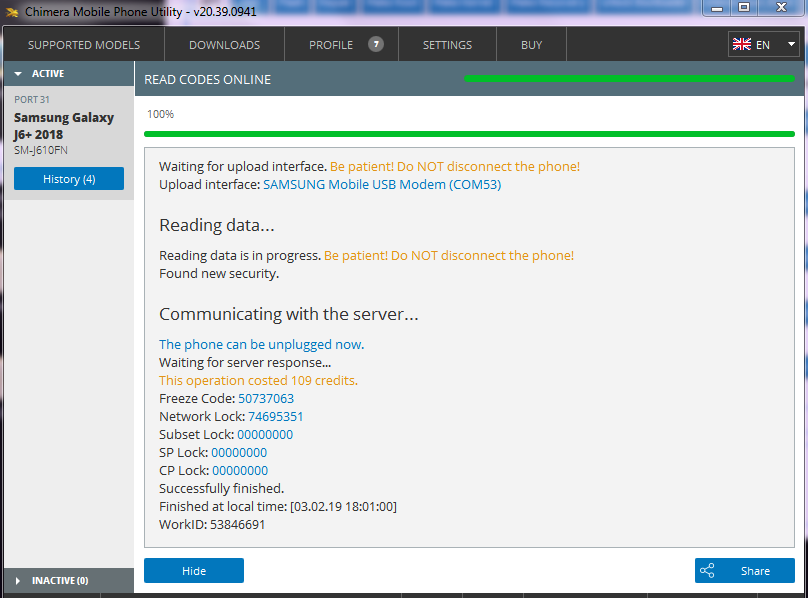Click the PORT 31 label
This screenshot has width=808, height=598.
(32, 99)
